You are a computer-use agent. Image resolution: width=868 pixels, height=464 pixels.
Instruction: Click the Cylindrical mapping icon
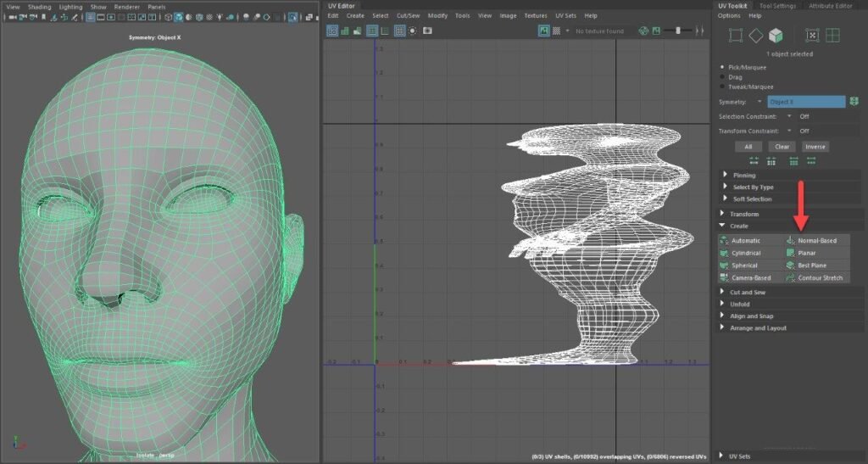pyautogui.click(x=724, y=253)
